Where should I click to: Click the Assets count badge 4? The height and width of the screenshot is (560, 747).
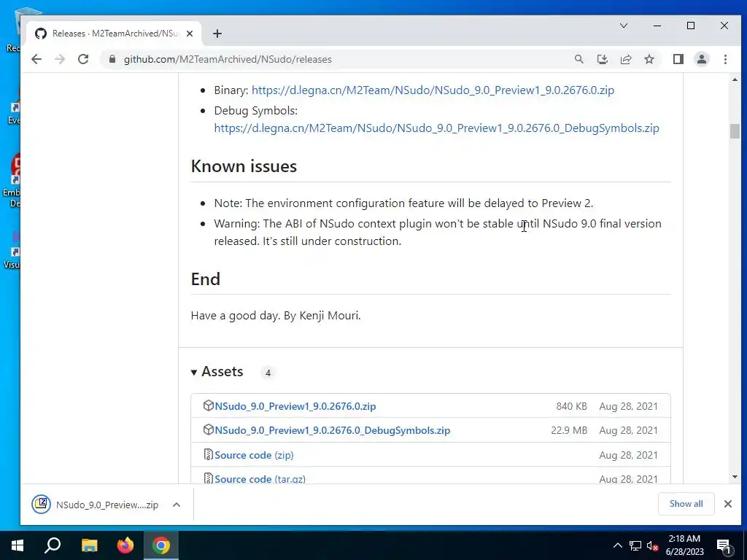point(268,373)
